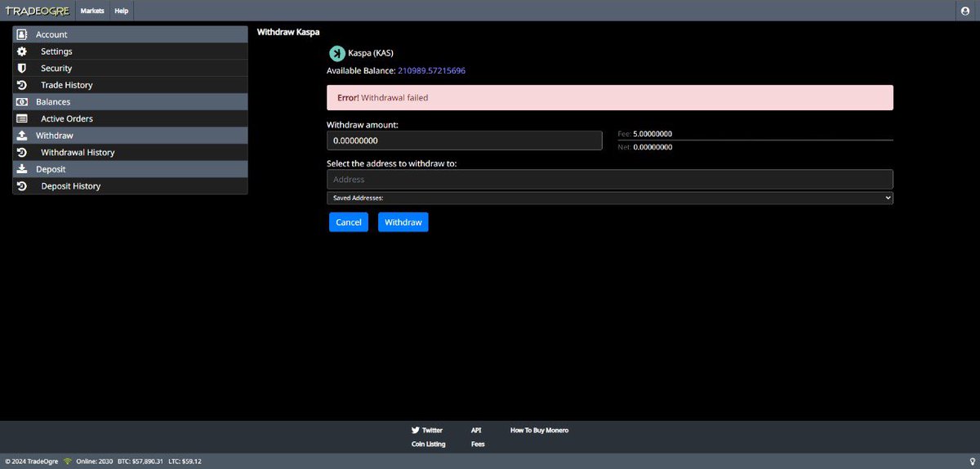This screenshot has width=980, height=469.
Task: Click the Active Orders list icon
Action: 22,118
